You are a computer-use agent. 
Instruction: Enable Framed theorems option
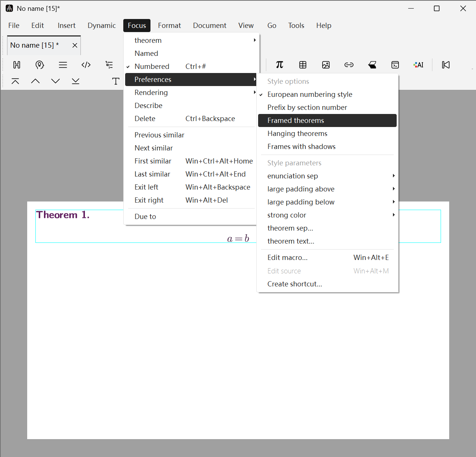coord(296,120)
